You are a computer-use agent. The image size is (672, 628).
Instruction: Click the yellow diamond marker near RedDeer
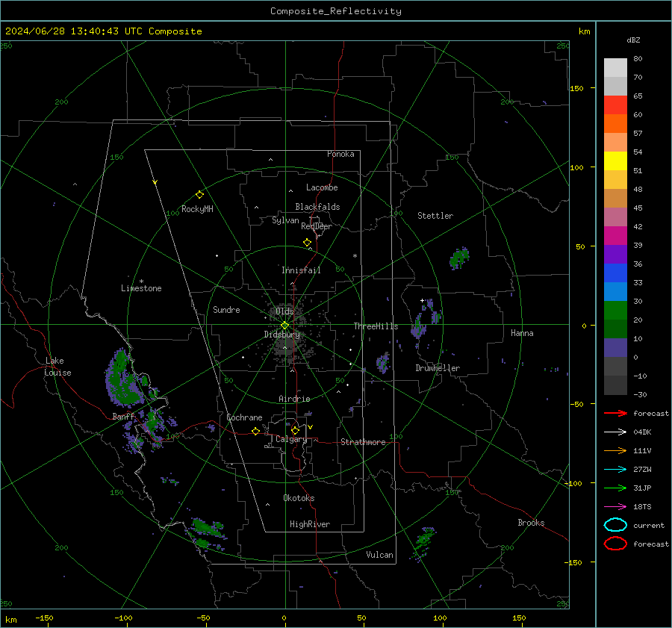click(307, 243)
